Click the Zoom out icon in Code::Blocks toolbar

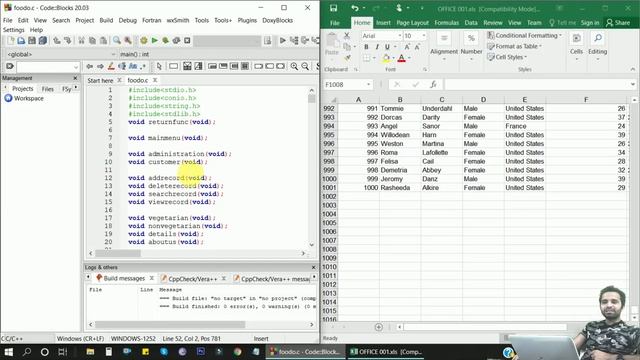point(305,66)
